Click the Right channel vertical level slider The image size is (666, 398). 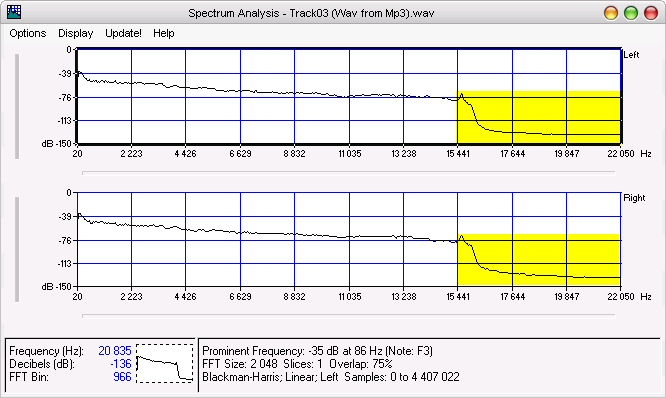tap(17, 249)
